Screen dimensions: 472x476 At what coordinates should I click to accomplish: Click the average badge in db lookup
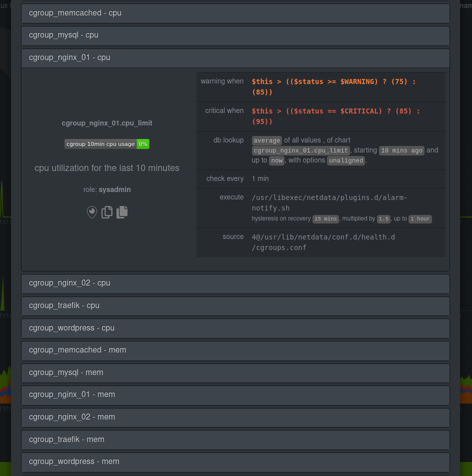tap(266, 140)
